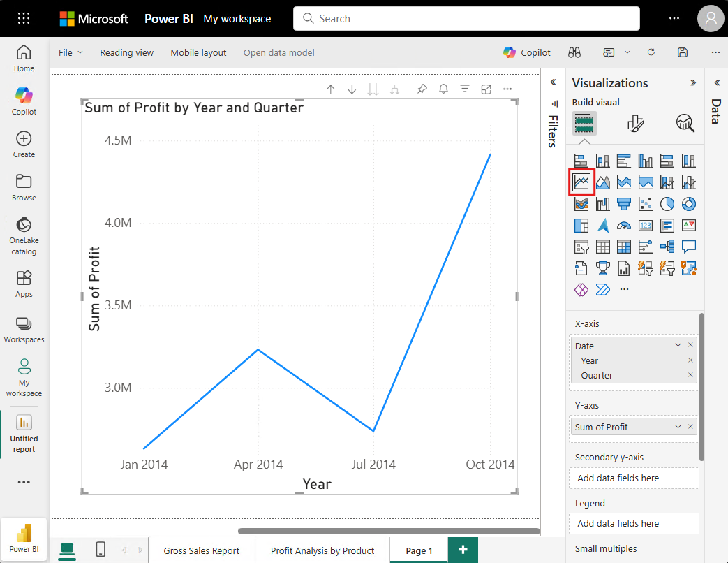Choose the Matrix visual icon

click(624, 246)
